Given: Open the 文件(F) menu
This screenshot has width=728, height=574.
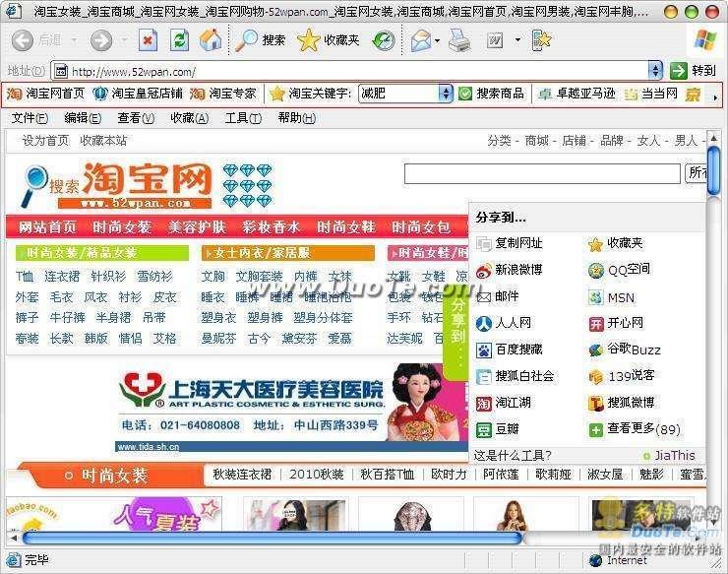Looking at the screenshot, I should (x=30, y=118).
